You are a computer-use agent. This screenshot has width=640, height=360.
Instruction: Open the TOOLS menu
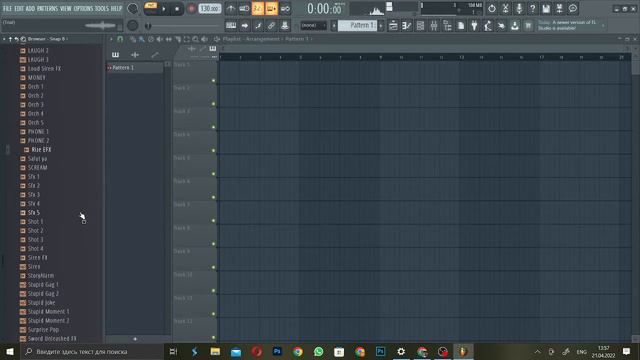click(102, 9)
